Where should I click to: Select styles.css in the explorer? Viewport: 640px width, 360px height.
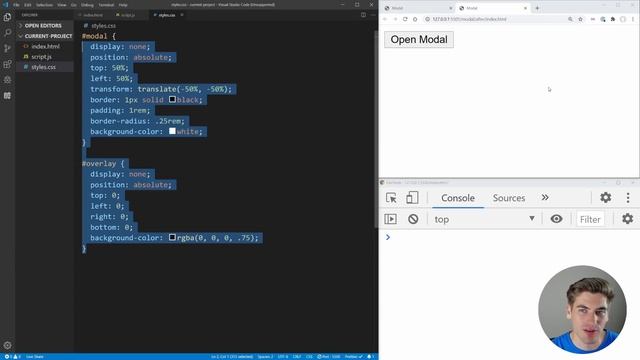tap(43, 67)
